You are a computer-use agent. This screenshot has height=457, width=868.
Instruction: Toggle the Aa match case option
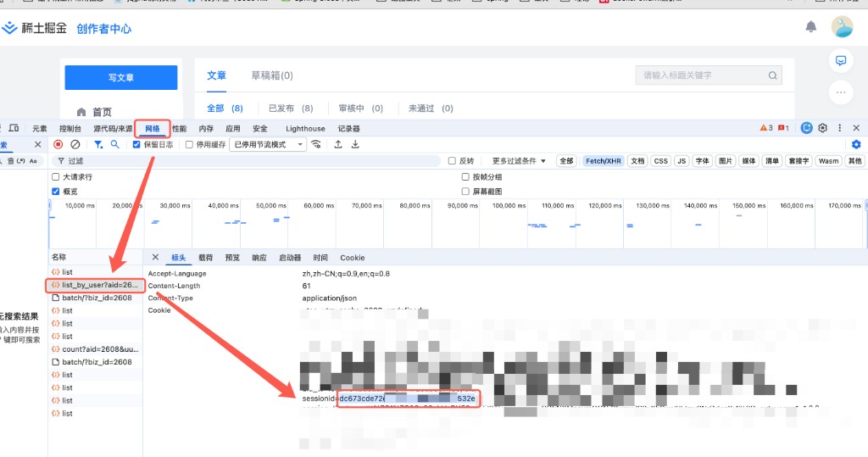(33, 160)
